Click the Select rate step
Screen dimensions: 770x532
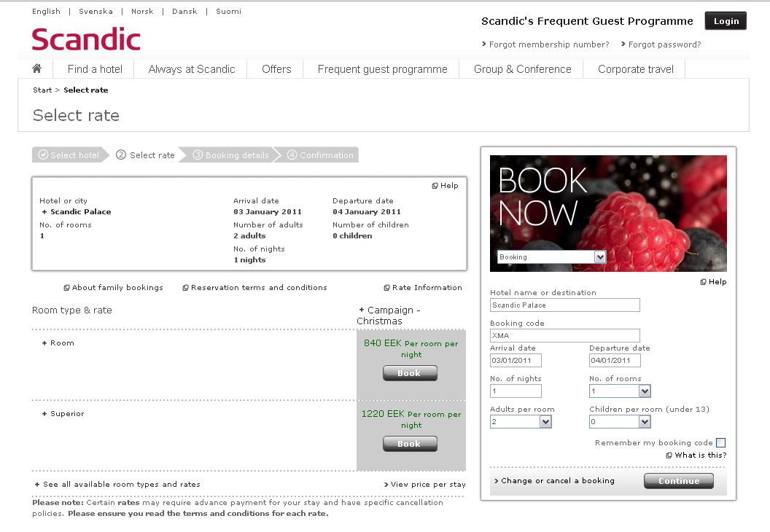[145, 155]
